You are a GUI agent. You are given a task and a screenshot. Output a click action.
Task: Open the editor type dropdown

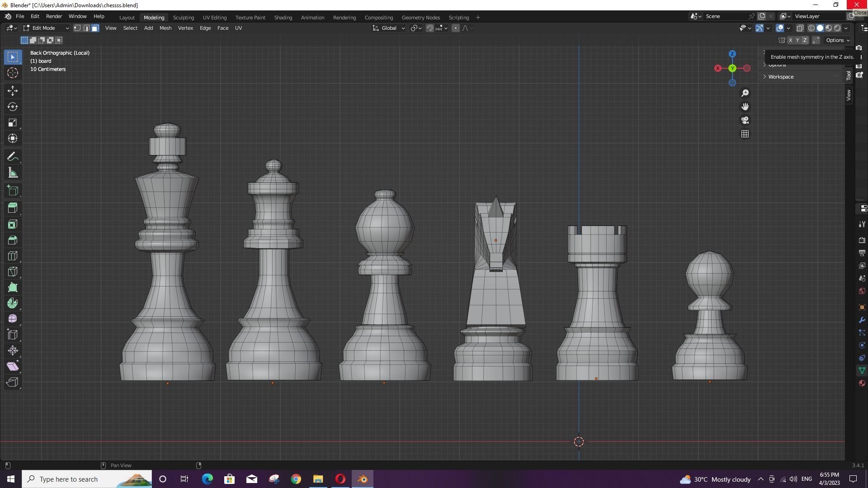pos(12,28)
